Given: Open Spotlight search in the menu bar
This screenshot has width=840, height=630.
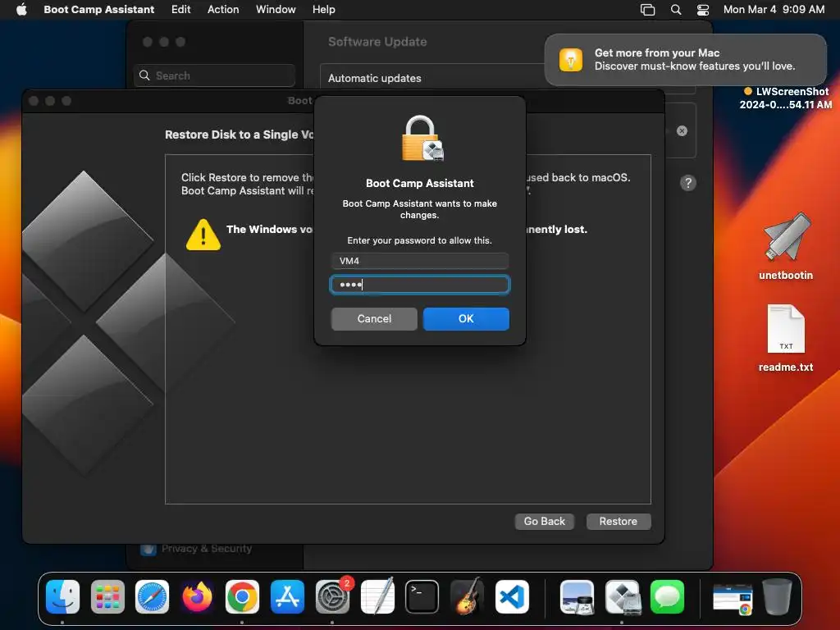Looking at the screenshot, I should [676, 9].
